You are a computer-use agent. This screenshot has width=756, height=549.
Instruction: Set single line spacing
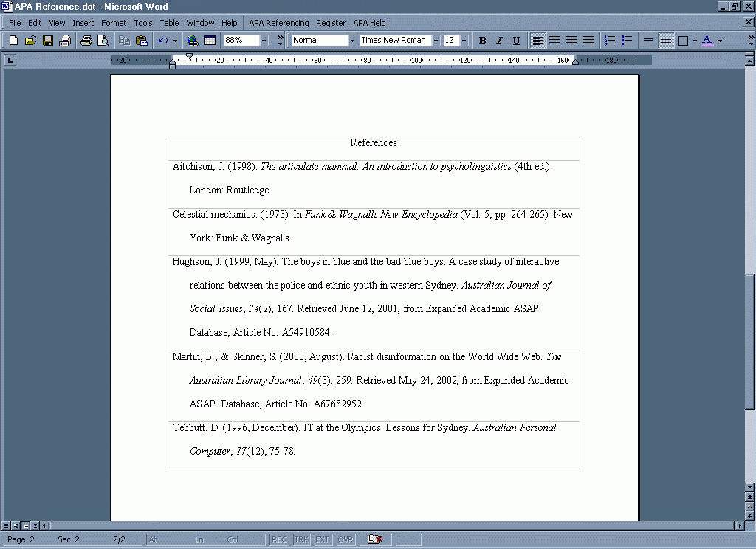pyautogui.click(x=648, y=41)
